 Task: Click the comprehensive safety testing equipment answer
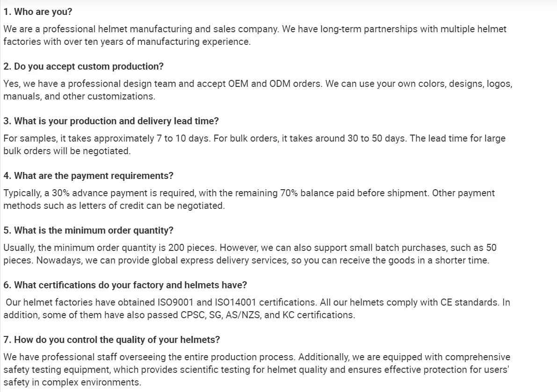click(256, 370)
